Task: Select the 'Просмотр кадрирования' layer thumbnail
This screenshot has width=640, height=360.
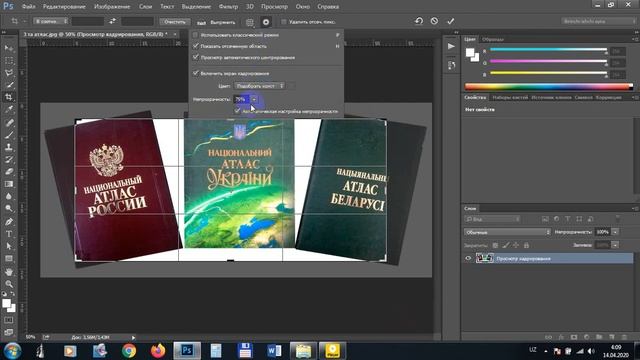Action: (x=484, y=258)
